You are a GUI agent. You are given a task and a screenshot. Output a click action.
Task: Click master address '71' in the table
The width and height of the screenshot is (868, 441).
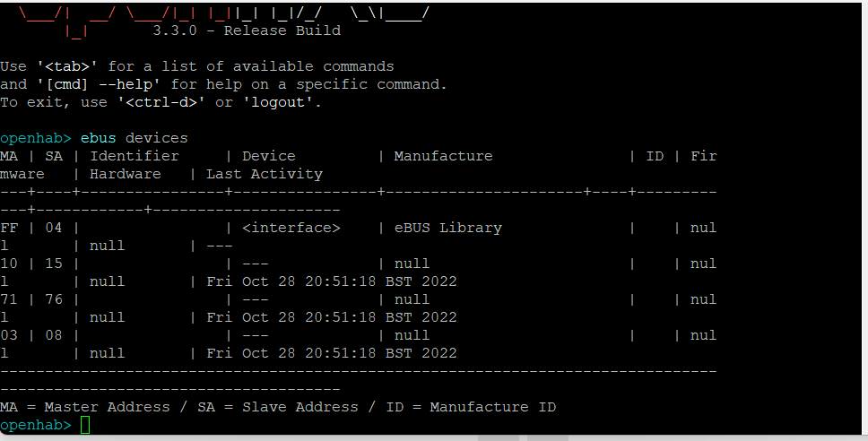pos(9,299)
